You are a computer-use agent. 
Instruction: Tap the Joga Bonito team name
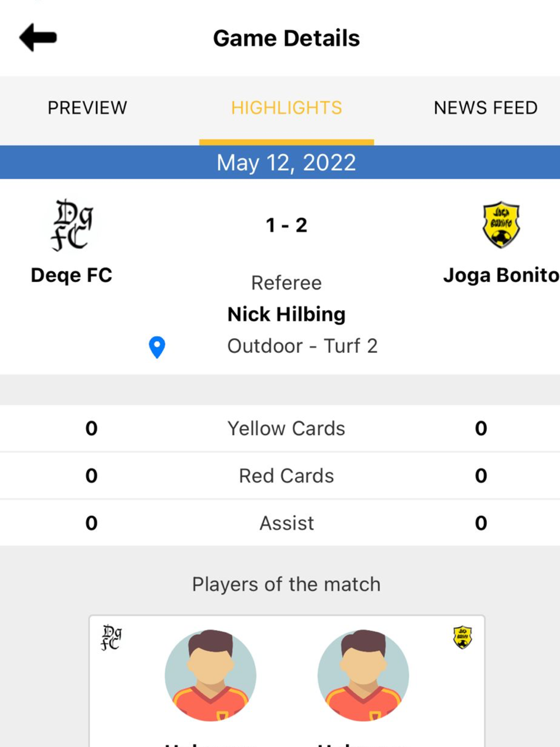coord(501,275)
